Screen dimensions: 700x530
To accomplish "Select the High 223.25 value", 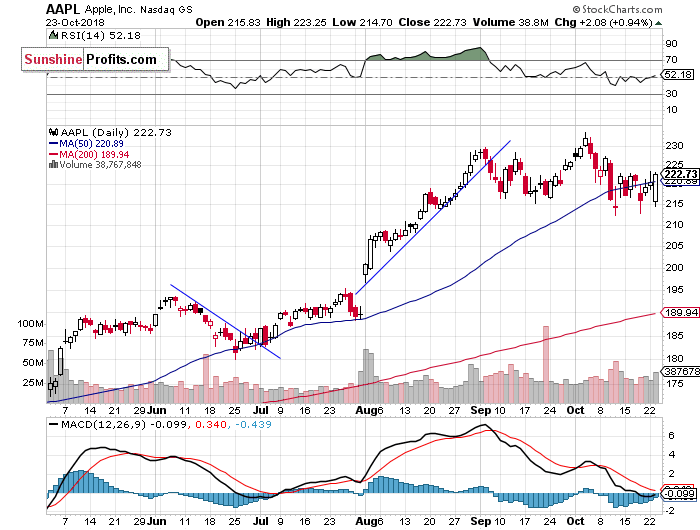I will click(x=296, y=22).
